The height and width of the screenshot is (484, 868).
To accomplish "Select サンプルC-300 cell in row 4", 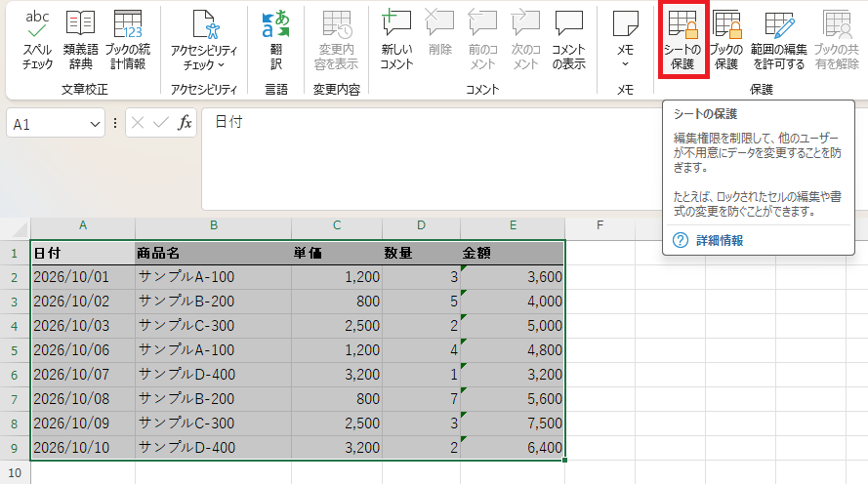I will point(213,326).
